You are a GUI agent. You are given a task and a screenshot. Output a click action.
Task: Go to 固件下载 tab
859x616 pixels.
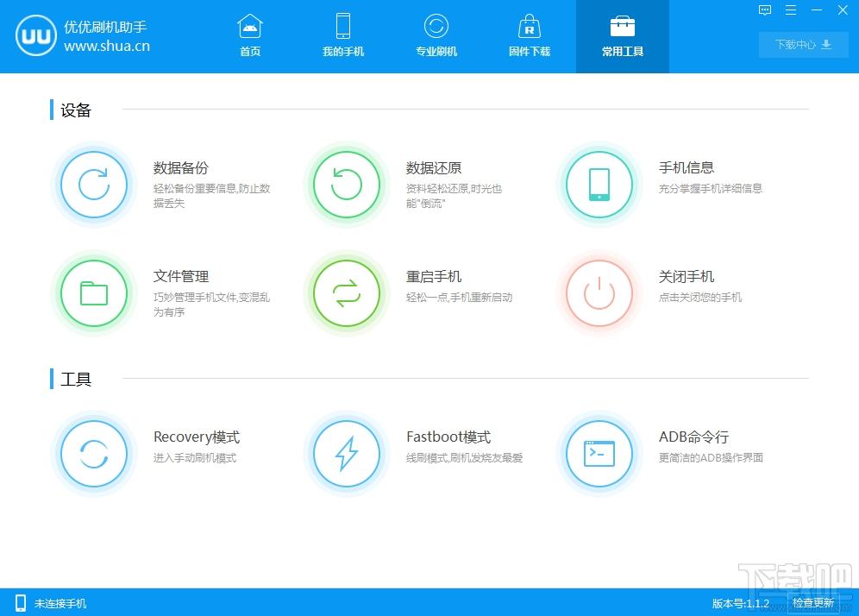pyautogui.click(x=530, y=36)
